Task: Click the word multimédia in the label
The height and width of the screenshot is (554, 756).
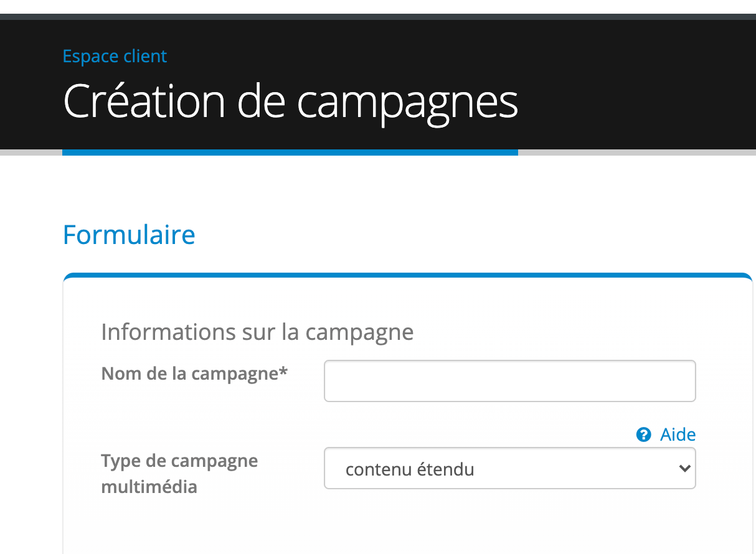Action: click(149, 487)
